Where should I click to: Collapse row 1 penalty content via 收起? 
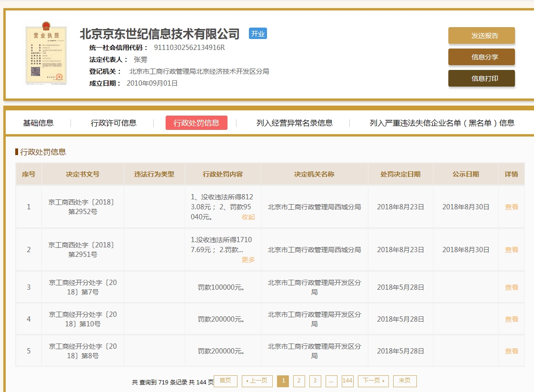[248, 217]
